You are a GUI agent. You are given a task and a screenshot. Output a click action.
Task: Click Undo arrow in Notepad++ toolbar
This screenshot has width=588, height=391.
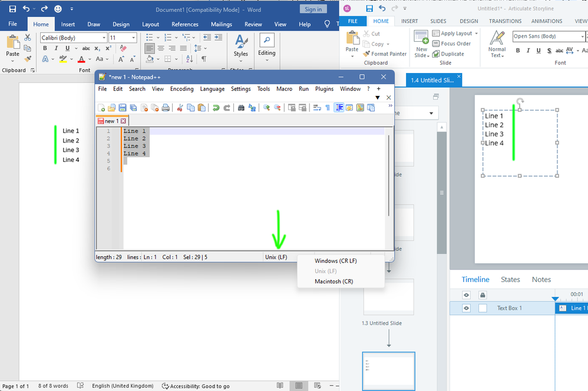click(216, 108)
